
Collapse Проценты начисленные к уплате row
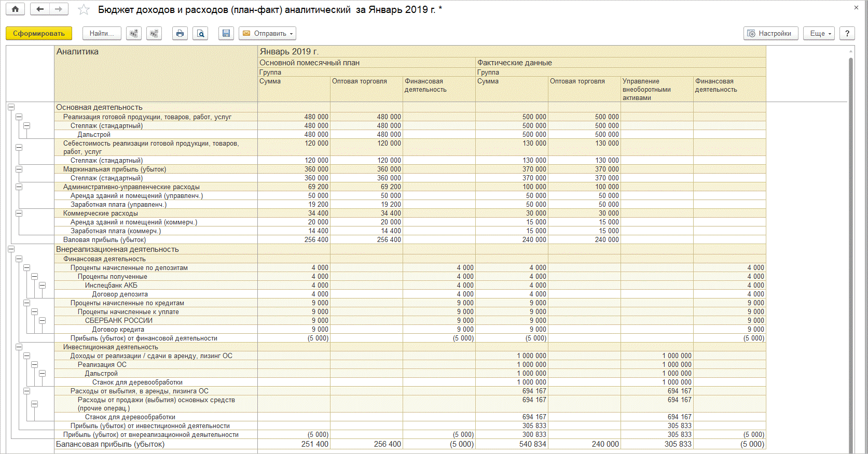point(34,311)
